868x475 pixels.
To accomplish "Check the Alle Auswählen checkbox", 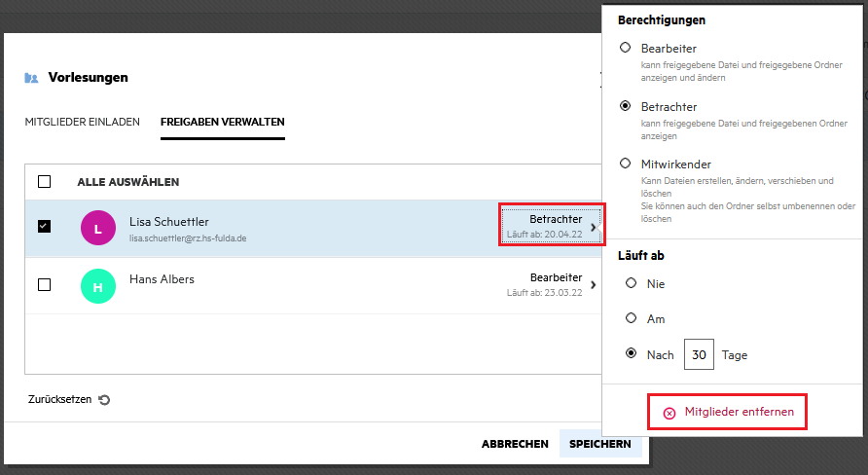I will [x=44, y=182].
